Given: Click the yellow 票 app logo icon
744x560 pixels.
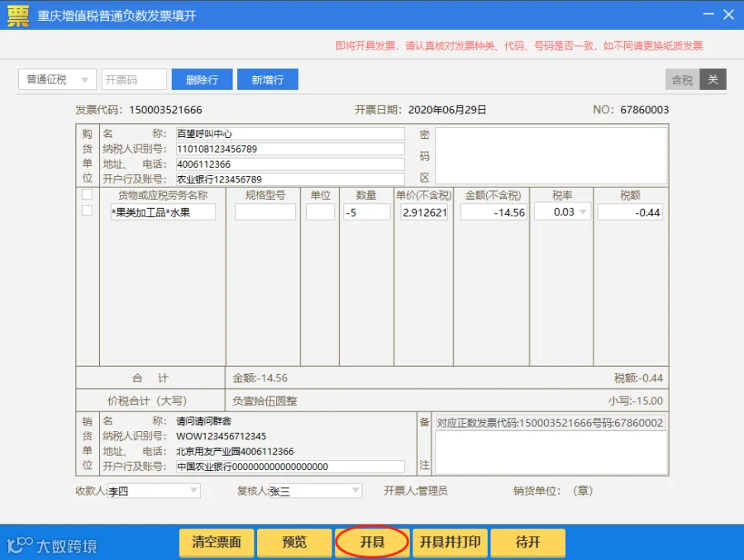Looking at the screenshot, I should tap(18, 16).
